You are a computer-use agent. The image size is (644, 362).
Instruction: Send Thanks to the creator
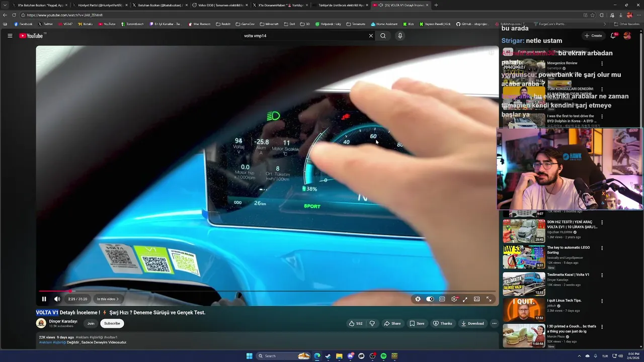[443, 323]
